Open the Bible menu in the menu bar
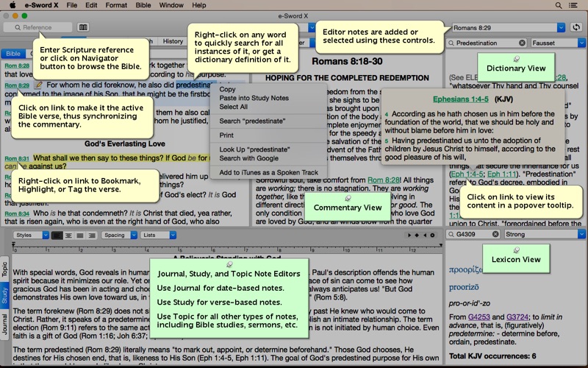The image size is (588, 368). pyautogui.click(x=143, y=5)
